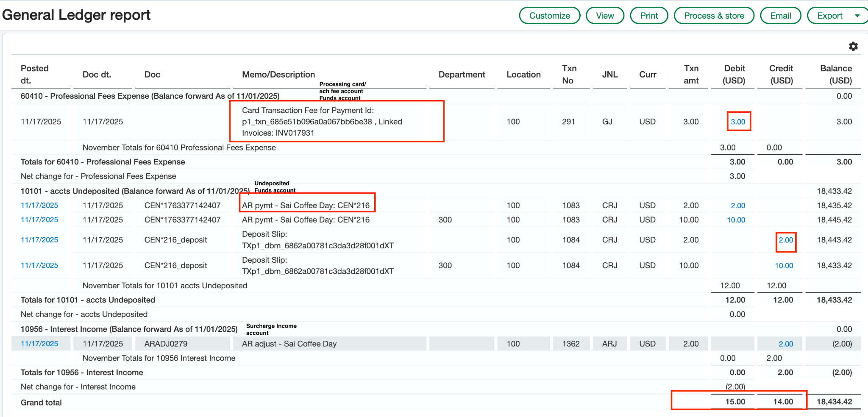The height and width of the screenshot is (417, 868).
Task: Expand the Export dropdown arrow
Action: (x=857, y=16)
